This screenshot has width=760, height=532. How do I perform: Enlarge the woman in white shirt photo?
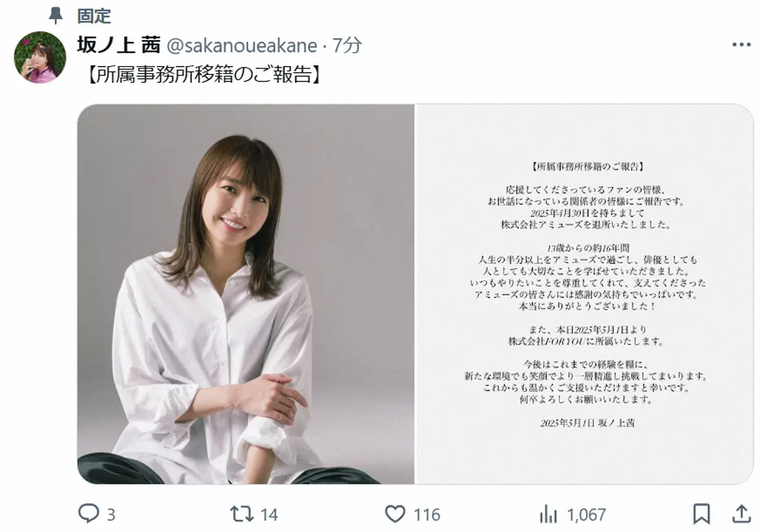(x=246, y=294)
